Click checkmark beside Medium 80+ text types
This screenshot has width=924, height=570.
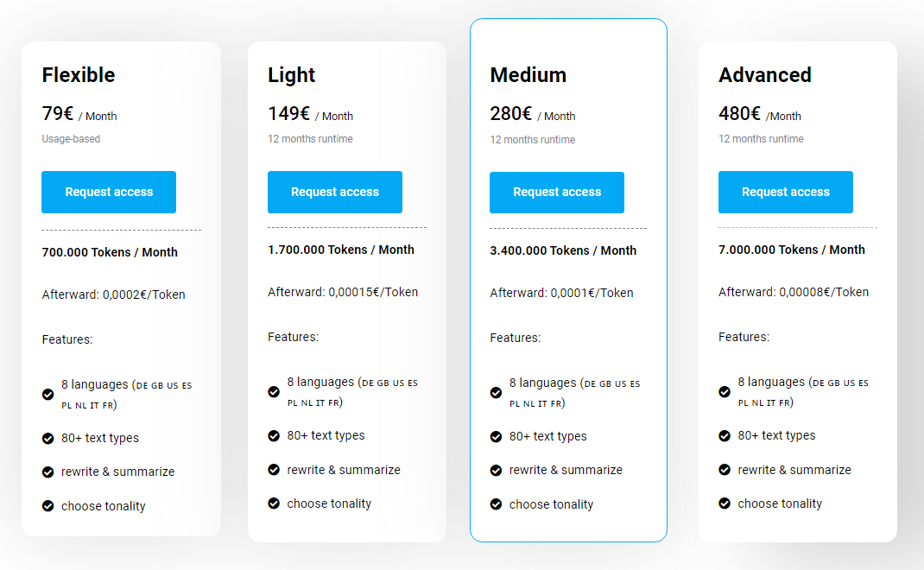(x=497, y=437)
